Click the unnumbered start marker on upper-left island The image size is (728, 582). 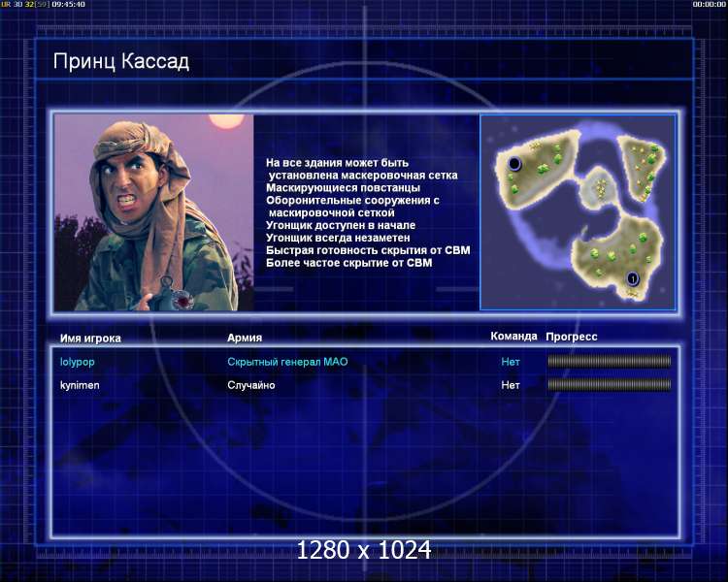pos(514,164)
